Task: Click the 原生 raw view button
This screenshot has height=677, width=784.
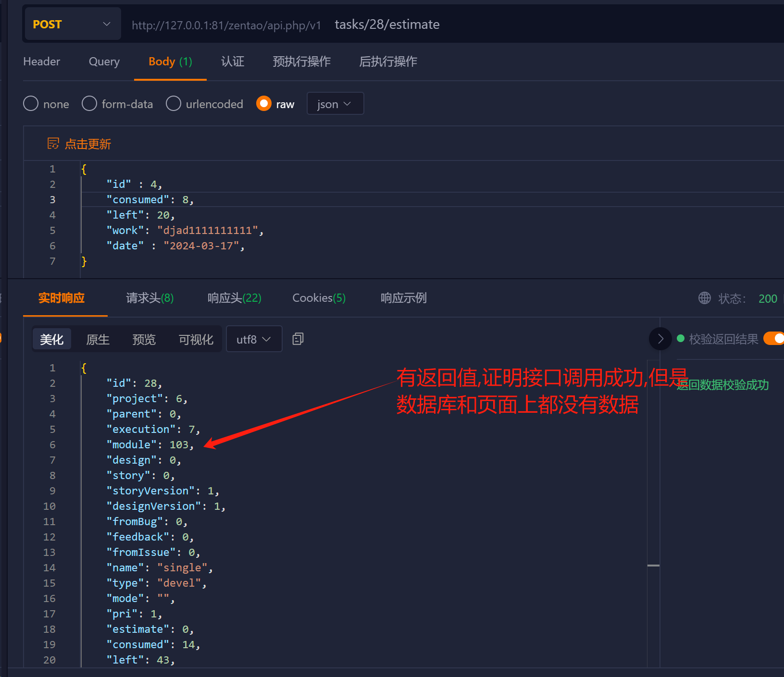Action: (x=98, y=339)
